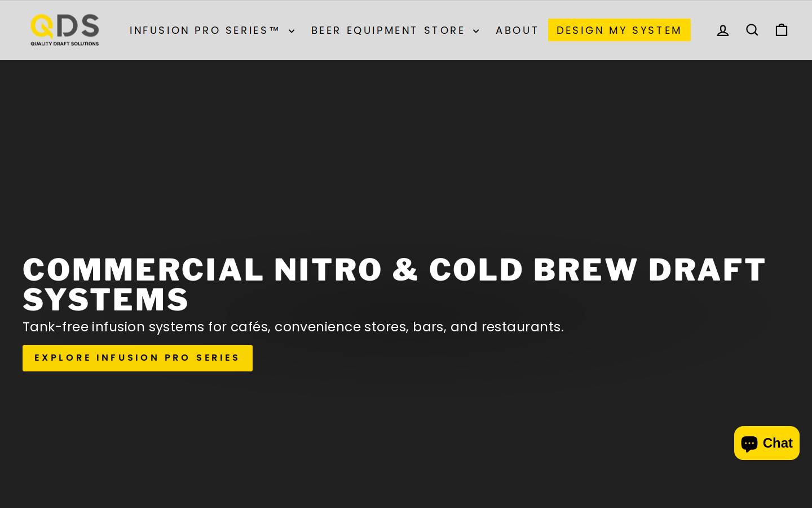Click the Tank-free infusion systems subtitle text
This screenshot has width=812, height=508.
point(293,327)
